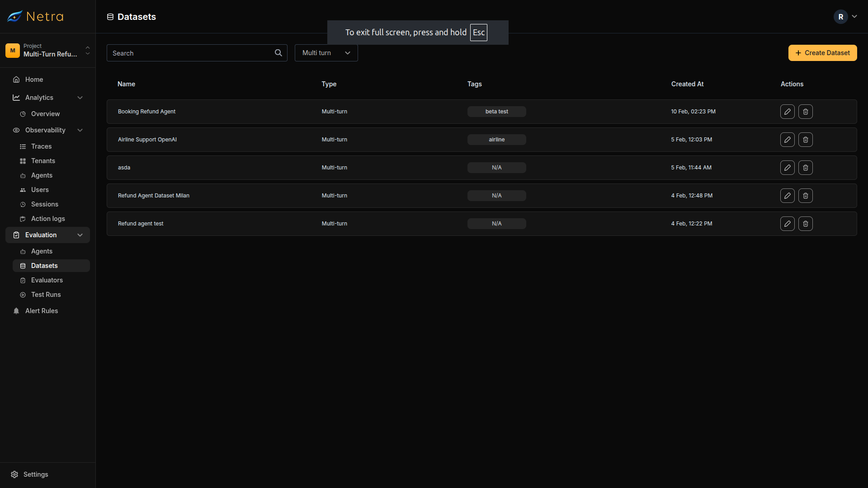Navigate to the Overview page
The height and width of the screenshot is (488, 868).
45,114
